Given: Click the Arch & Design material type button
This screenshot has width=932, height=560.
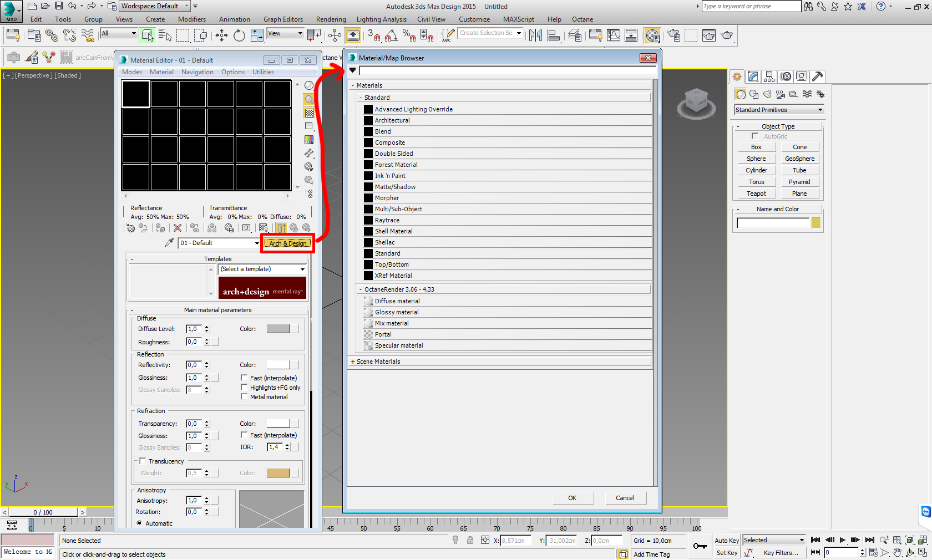Looking at the screenshot, I should [288, 243].
